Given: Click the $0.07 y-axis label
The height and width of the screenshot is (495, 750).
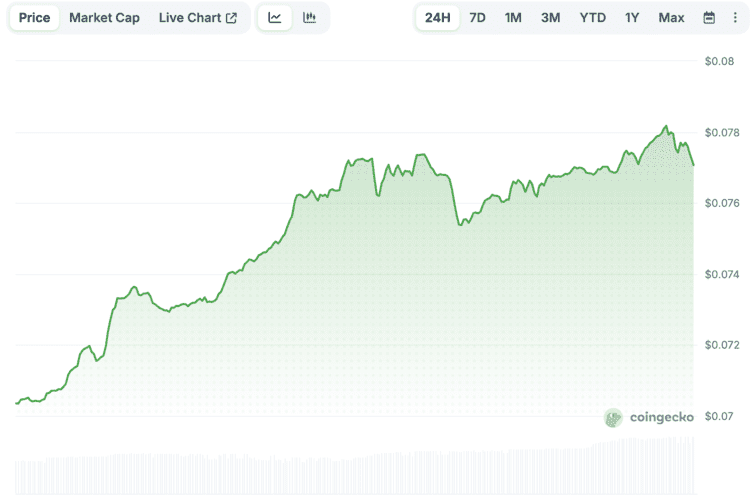Looking at the screenshot, I should click(x=720, y=416).
